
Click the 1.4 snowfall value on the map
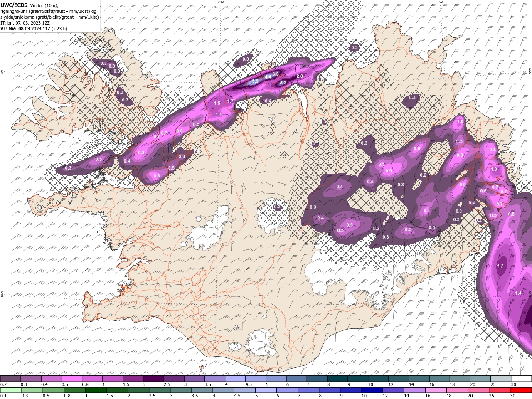(518, 293)
